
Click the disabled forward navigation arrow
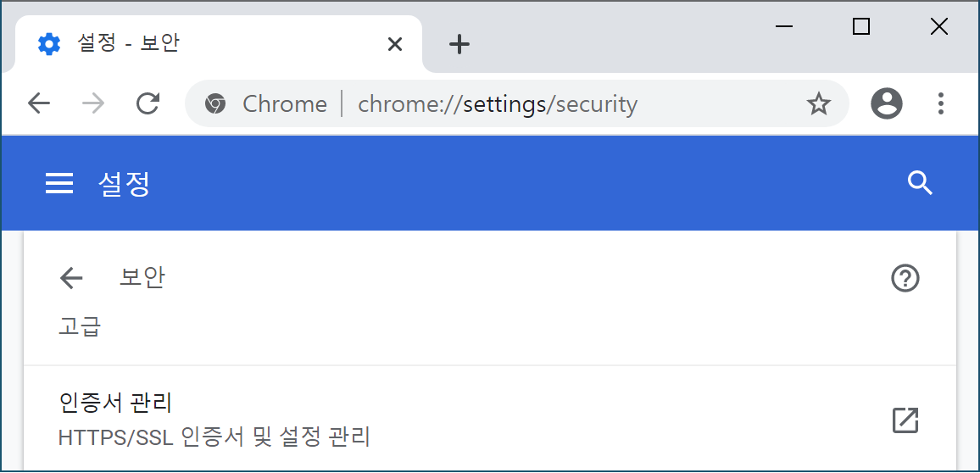point(93,104)
